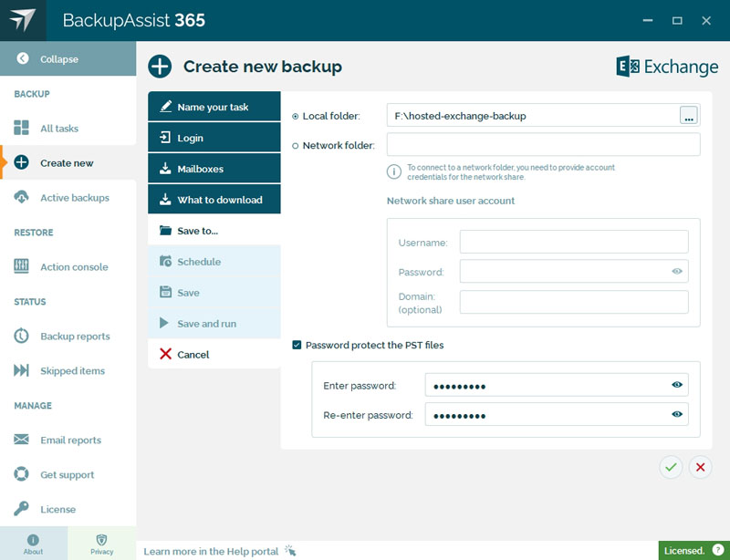Click the Mailboxes download icon
Screen dimensions: 730x560
click(165, 168)
